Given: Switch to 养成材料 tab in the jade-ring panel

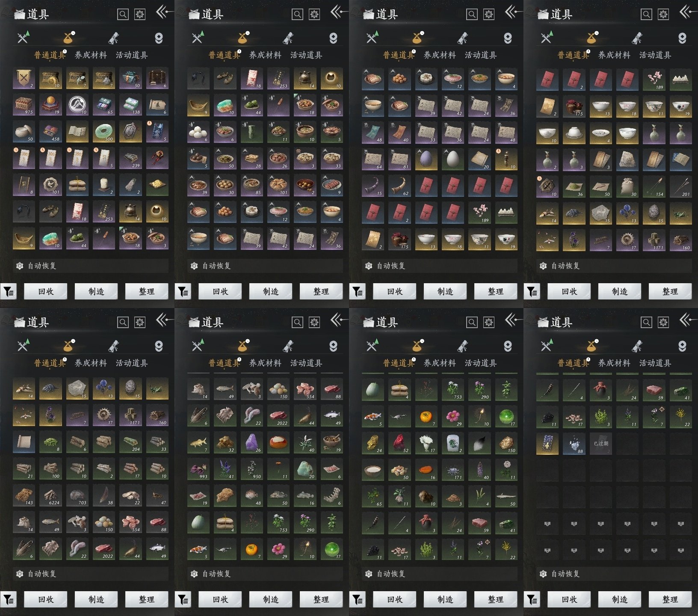Looking at the screenshot, I should [x=91, y=55].
